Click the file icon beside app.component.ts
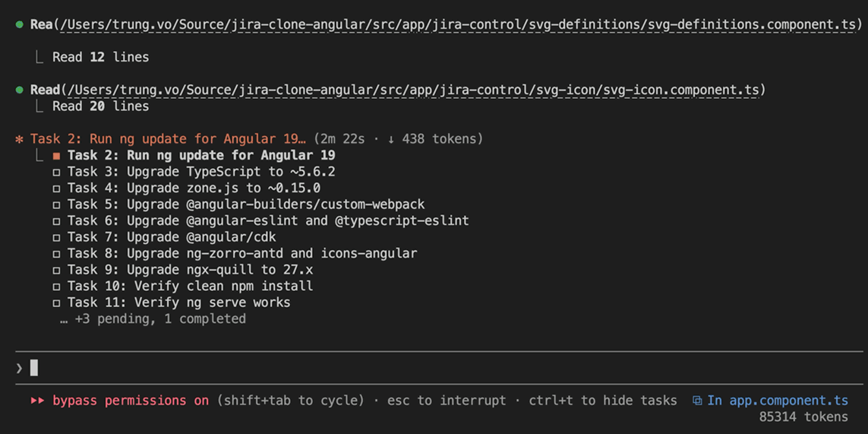This screenshot has width=868, height=434. tap(697, 401)
